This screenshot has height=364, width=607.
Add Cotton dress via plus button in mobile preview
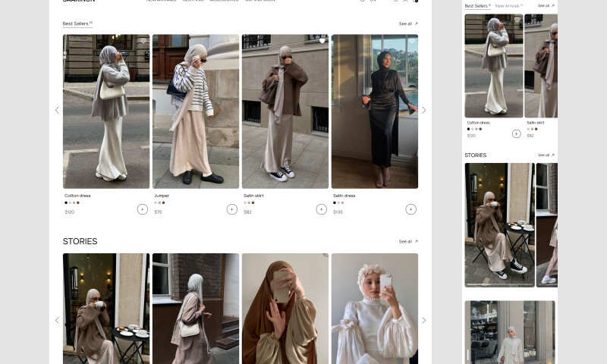(x=516, y=133)
